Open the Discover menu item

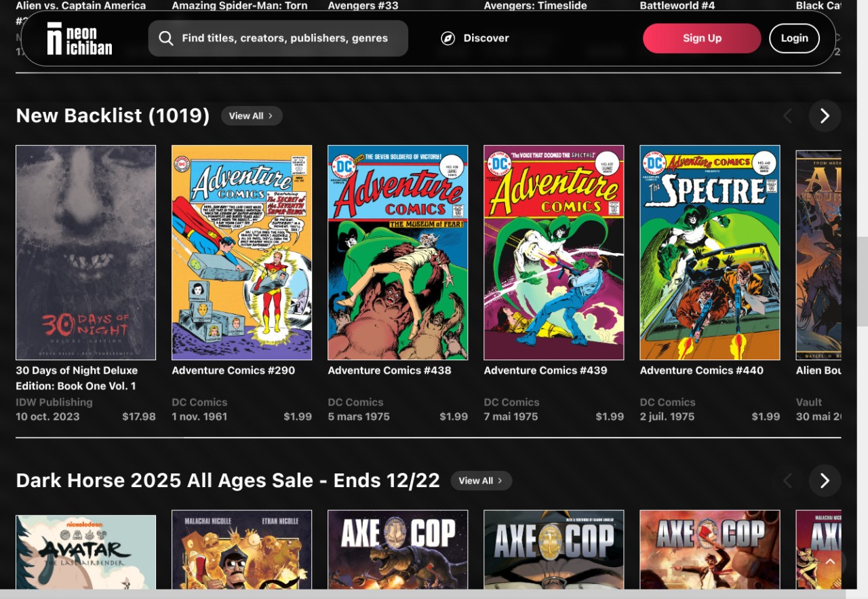486,38
